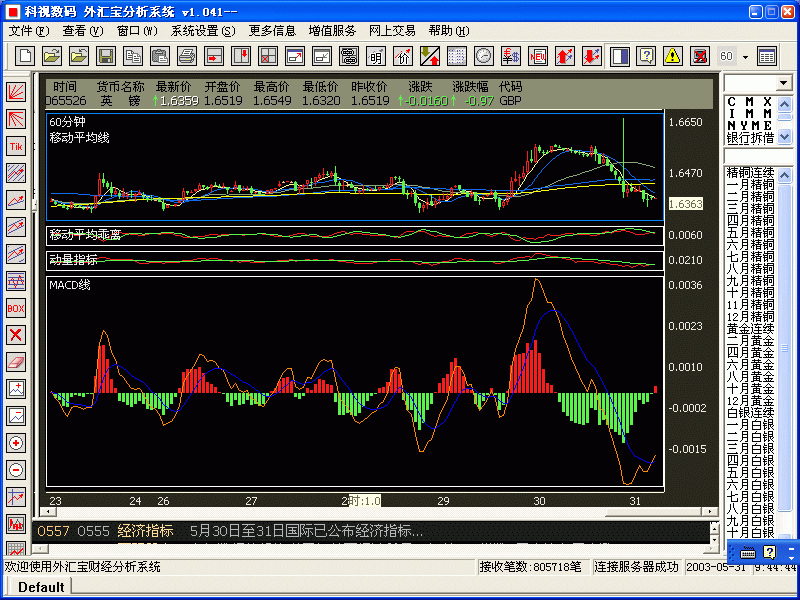Click the Copy toolbar icon
Viewport: 800px width, 600px height.
click(133, 56)
